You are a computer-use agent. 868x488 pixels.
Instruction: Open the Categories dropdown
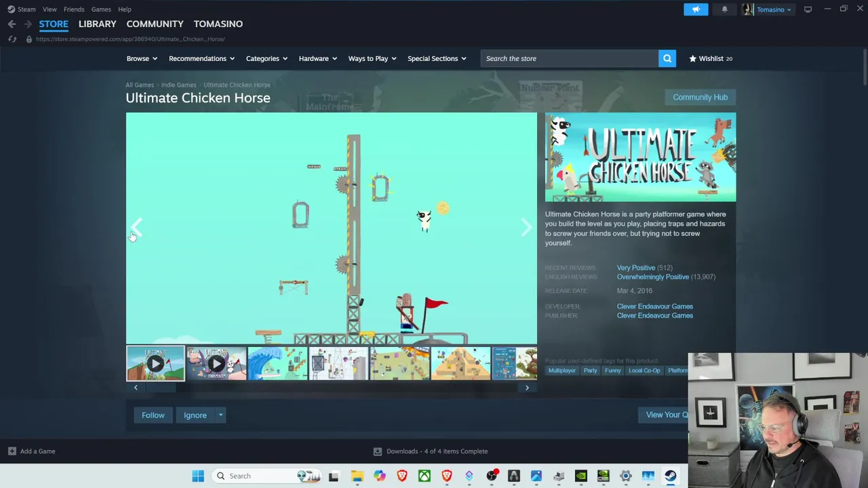[x=267, y=58]
